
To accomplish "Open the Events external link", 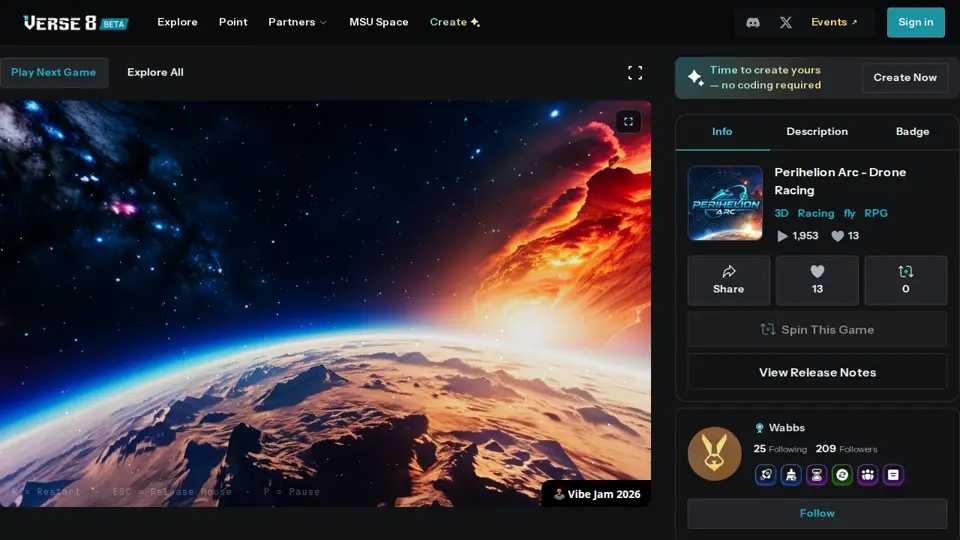I will (834, 22).
